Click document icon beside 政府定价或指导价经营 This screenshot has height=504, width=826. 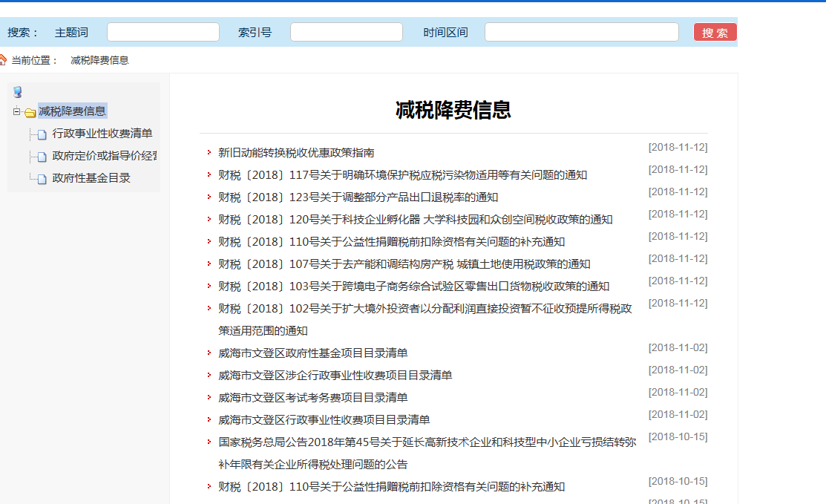[42, 157]
